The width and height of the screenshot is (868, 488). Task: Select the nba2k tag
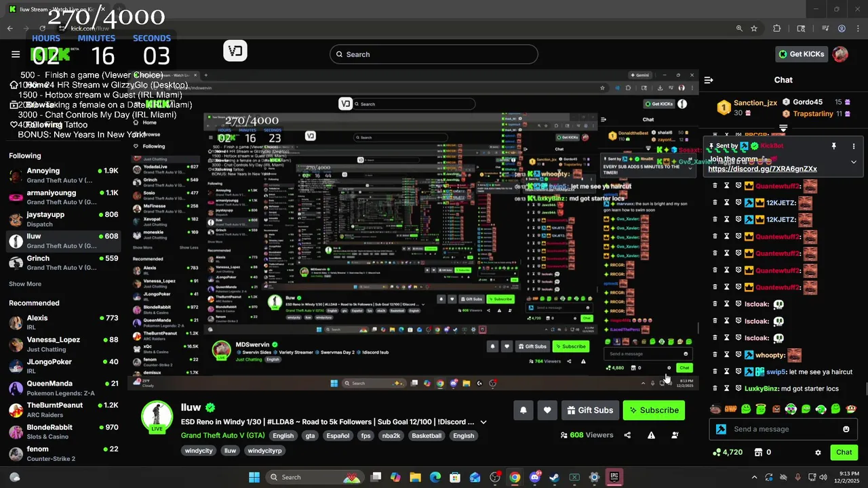(391, 436)
